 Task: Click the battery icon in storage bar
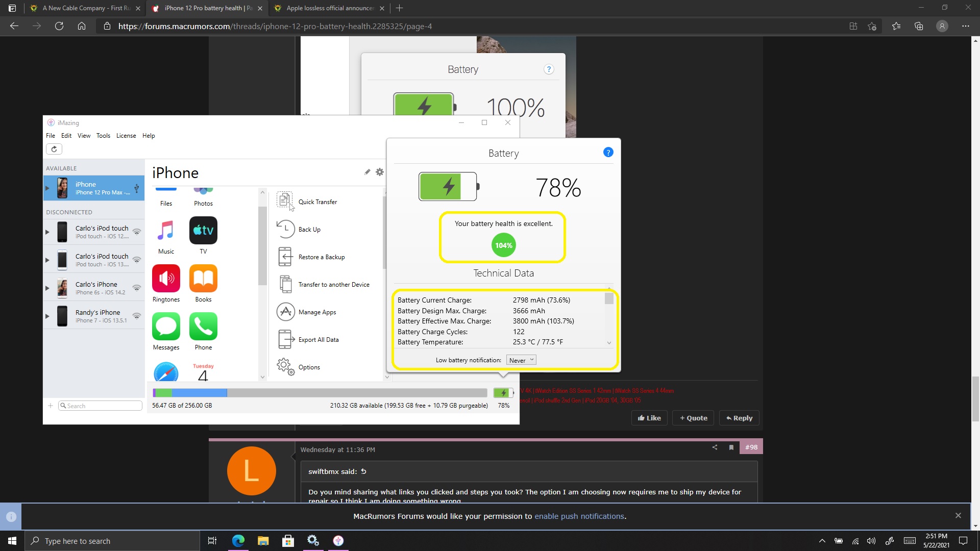tap(503, 393)
